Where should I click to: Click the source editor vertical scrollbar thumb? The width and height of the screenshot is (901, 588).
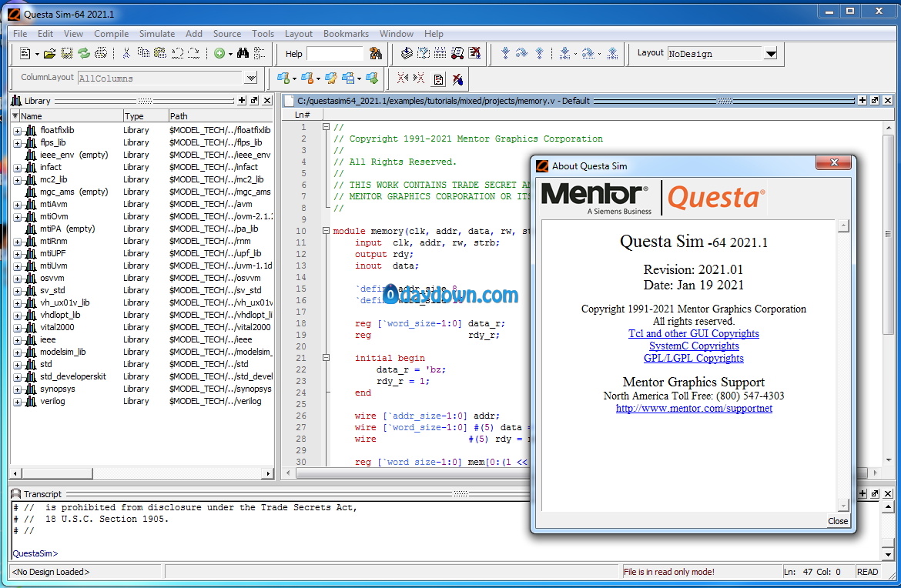tap(889, 234)
